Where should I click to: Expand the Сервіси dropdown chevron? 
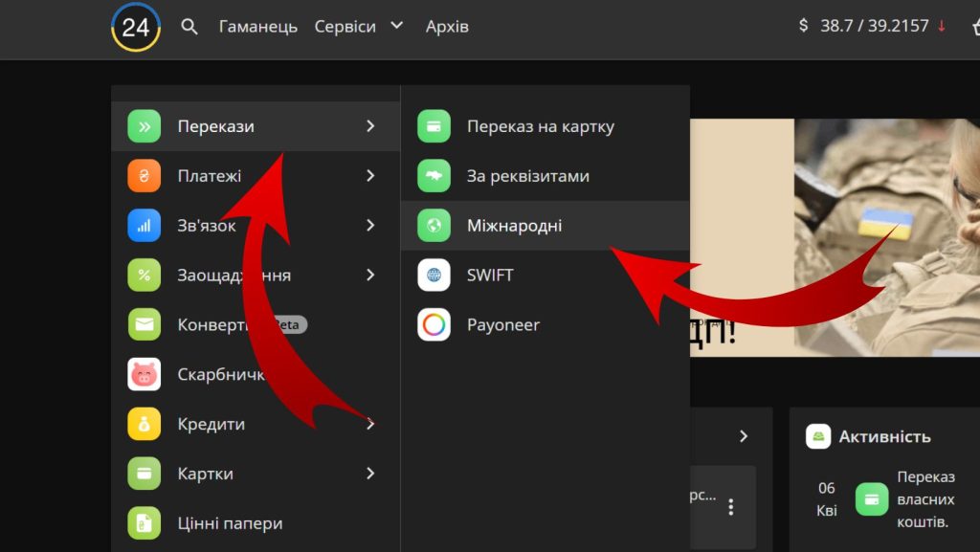(395, 27)
